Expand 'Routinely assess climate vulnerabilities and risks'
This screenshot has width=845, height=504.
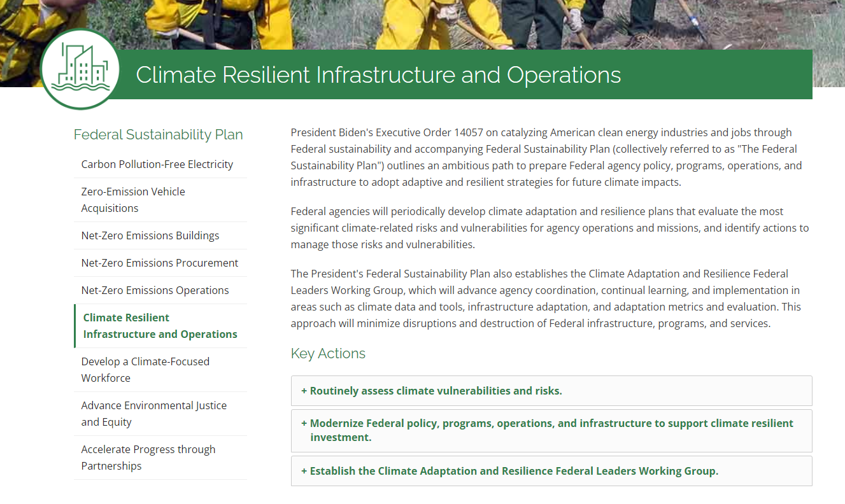pos(551,391)
